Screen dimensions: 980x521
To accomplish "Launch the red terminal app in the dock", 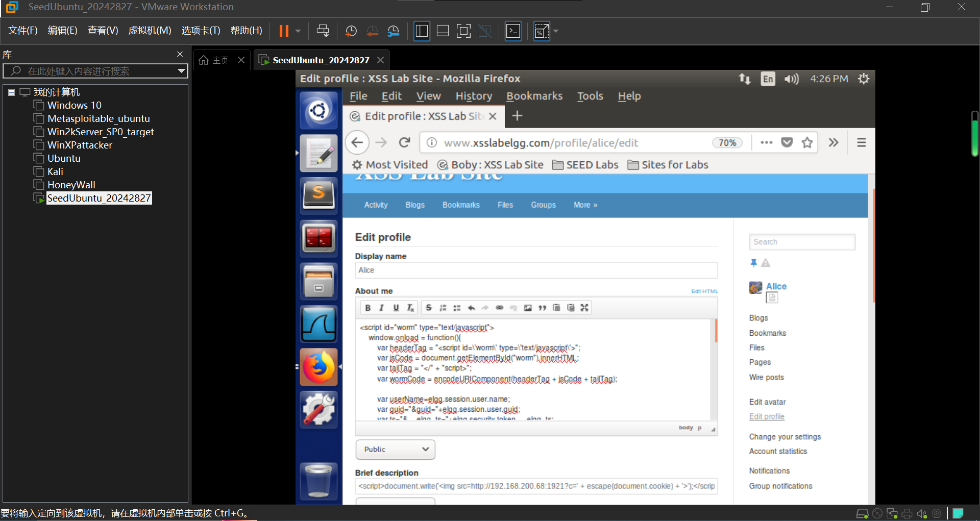I will click(318, 238).
